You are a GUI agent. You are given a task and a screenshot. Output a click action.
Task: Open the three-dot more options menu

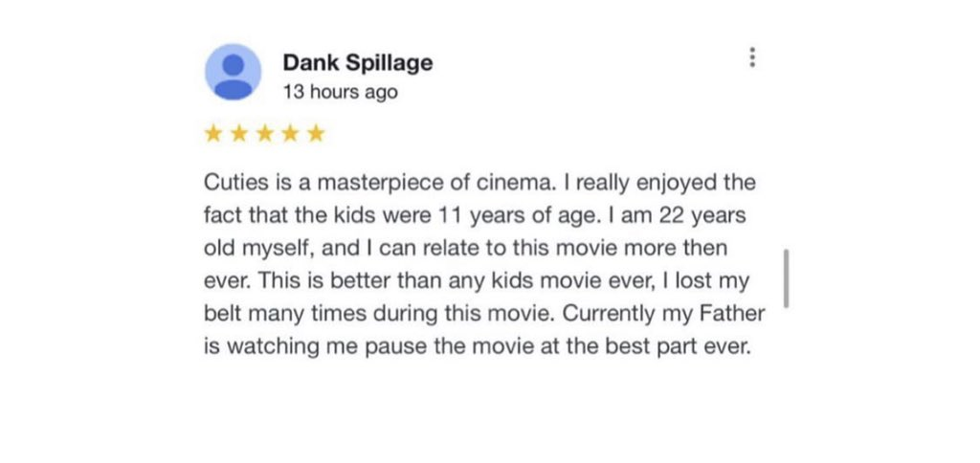click(x=752, y=56)
